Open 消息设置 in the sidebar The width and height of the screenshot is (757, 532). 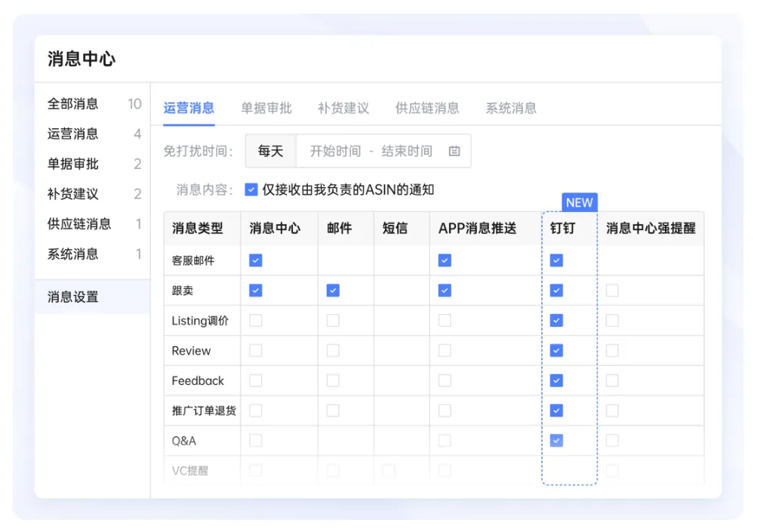pyautogui.click(x=92, y=297)
